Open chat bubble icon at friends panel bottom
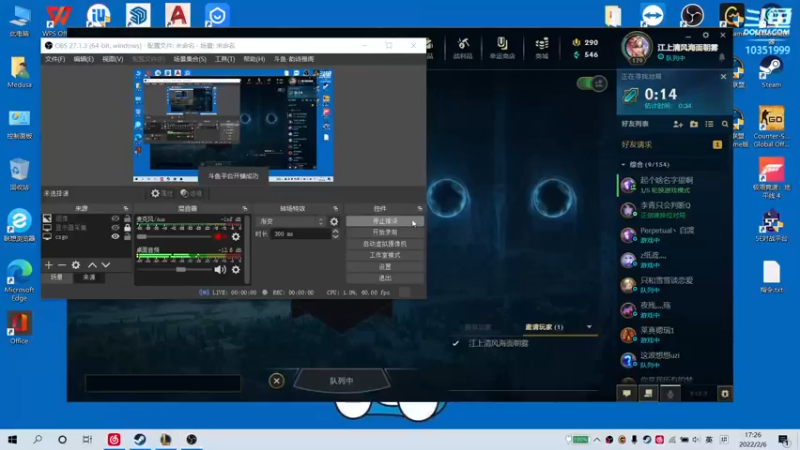The height and width of the screenshot is (450, 800). coord(627,393)
